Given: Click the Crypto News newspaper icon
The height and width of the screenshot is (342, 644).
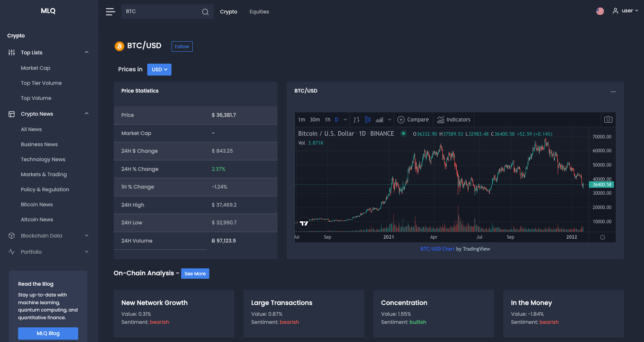Looking at the screenshot, I should (12, 114).
